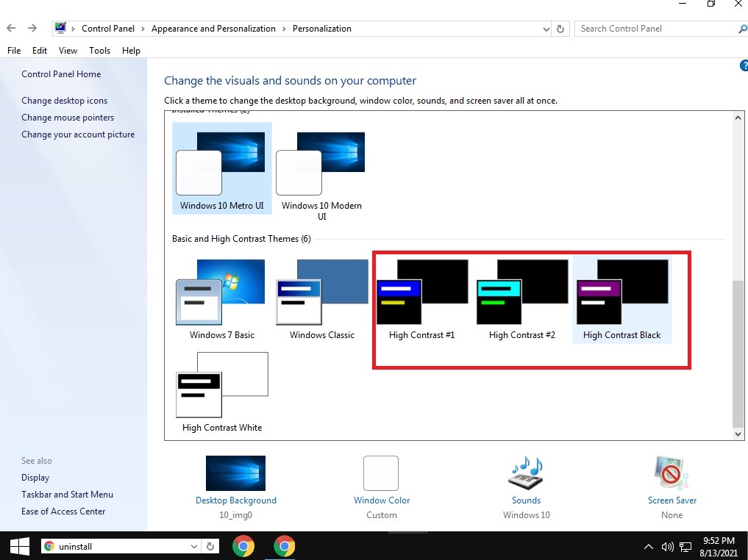Image resolution: width=748 pixels, height=560 pixels.
Task: Open the address bar dropdown arrow
Action: [x=546, y=28]
